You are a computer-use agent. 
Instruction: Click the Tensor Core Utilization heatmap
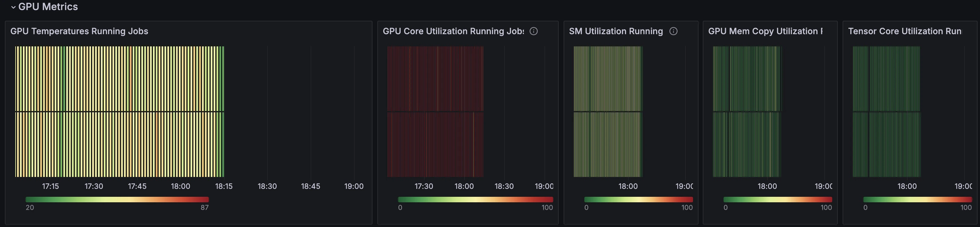886,111
